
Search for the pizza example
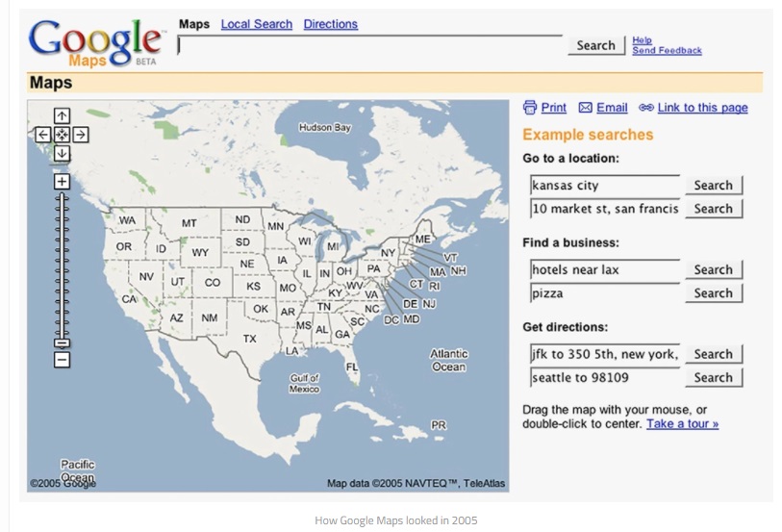coord(713,293)
